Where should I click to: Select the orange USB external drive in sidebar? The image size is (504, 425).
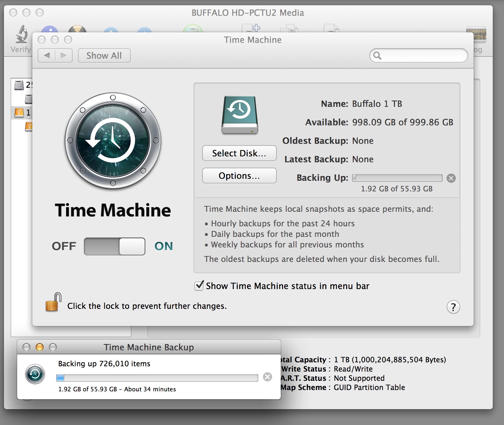click(19, 113)
